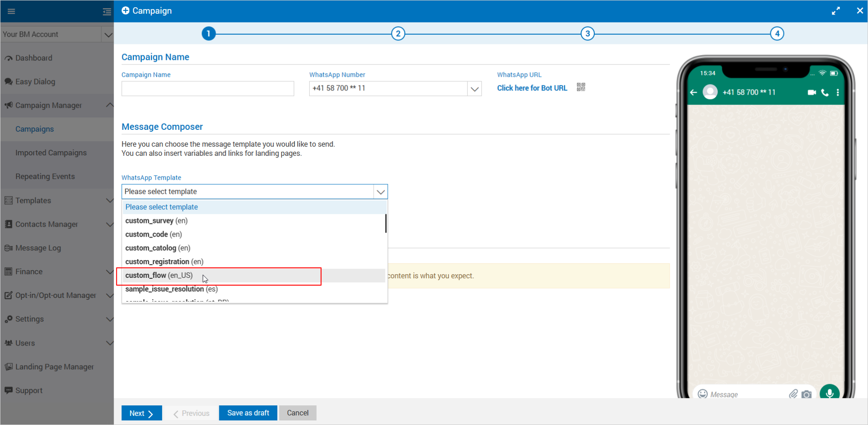Jump to wizard step 4

pos(777,34)
